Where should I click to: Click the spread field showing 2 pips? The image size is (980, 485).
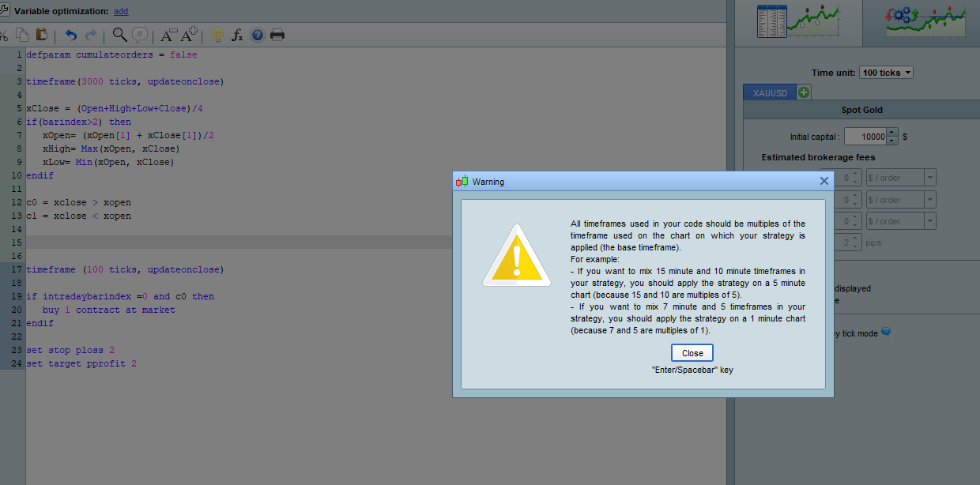coord(846,242)
